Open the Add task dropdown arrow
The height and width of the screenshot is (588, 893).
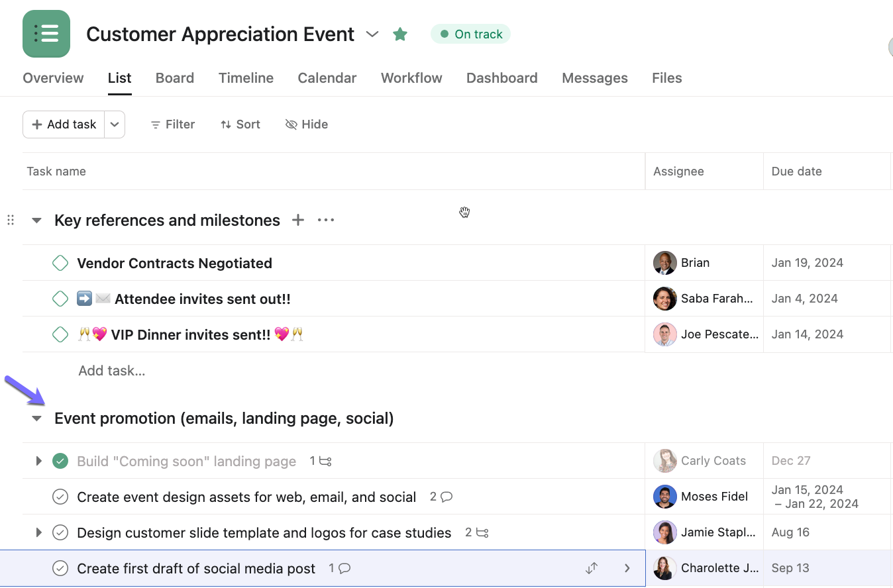coord(115,124)
